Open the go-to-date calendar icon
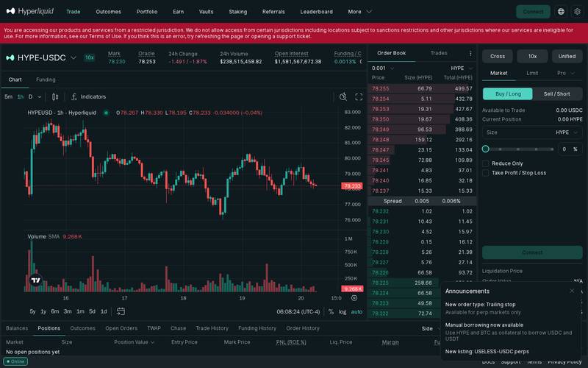This screenshot has height=368, width=588. pyautogui.click(x=121, y=311)
